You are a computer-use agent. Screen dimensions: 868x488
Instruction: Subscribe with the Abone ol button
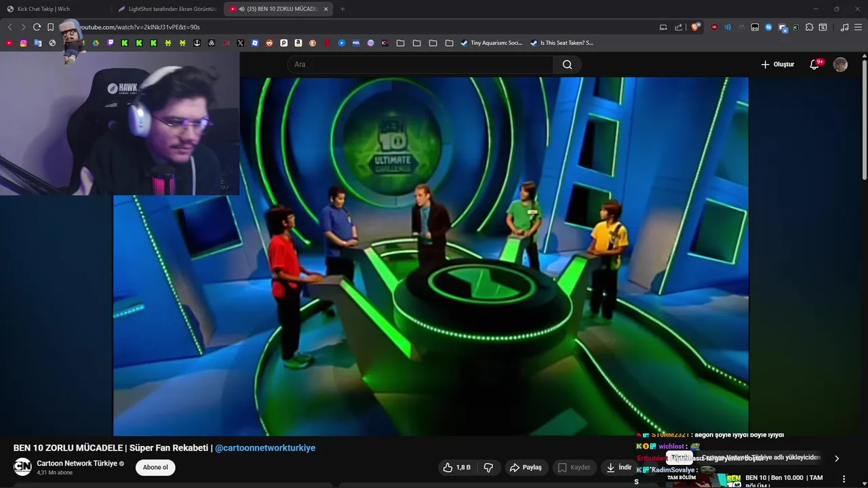155,467
